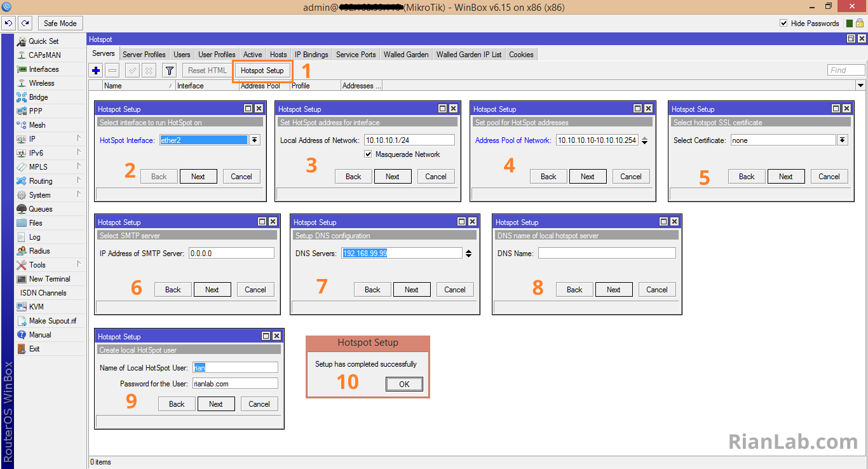Viewport: 868px width, 469px height.
Task: Click the disable cross icon
Action: pos(148,71)
